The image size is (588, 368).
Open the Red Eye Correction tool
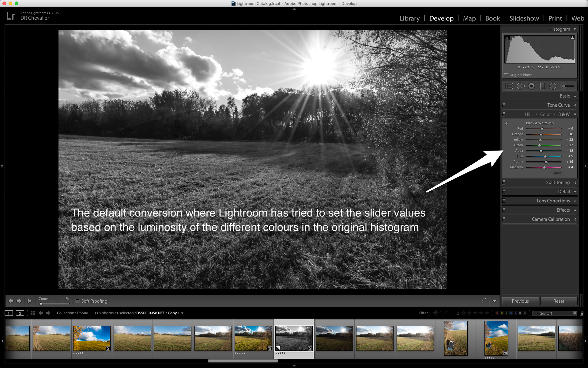click(x=531, y=86)
